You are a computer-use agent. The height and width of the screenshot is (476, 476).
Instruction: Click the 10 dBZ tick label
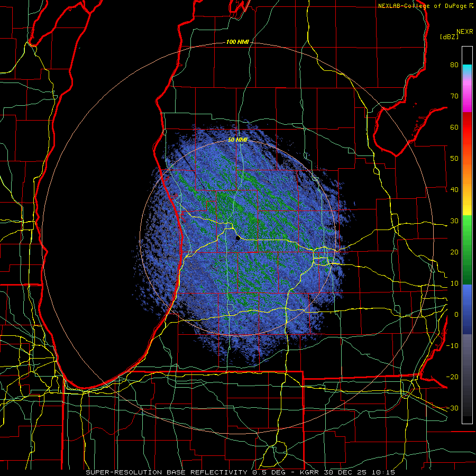tap(454, 283)
